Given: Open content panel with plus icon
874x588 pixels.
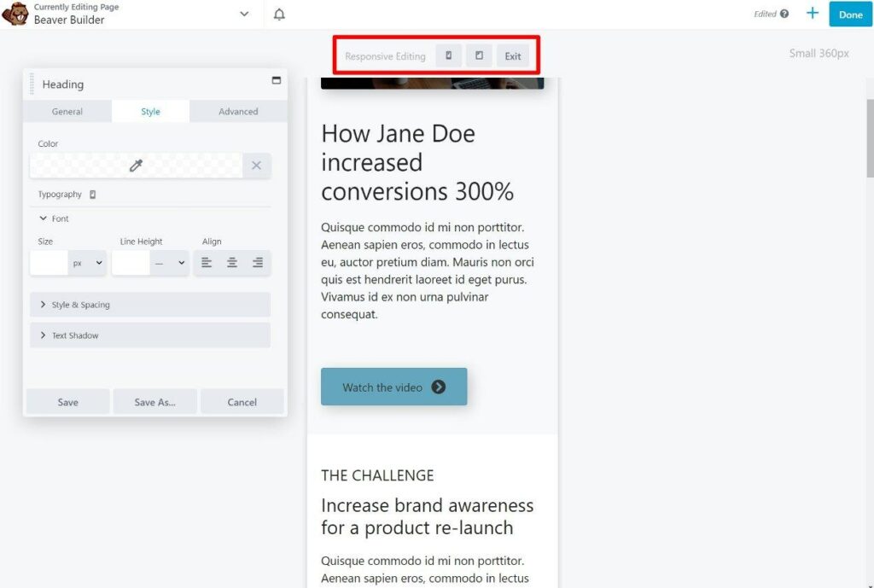Looking at the screenshot, I should [x=813, y=14].
